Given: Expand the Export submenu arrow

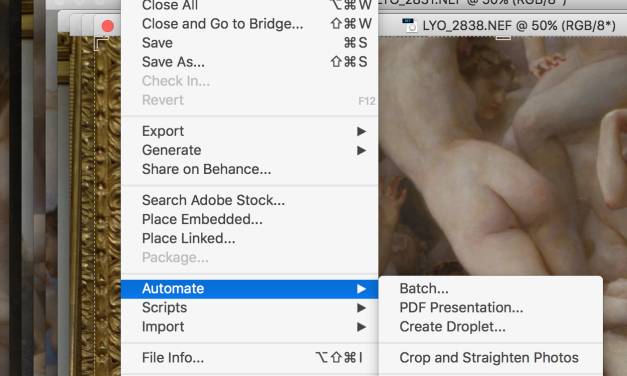Looking at the screenshot, I should tap(361, 131).
